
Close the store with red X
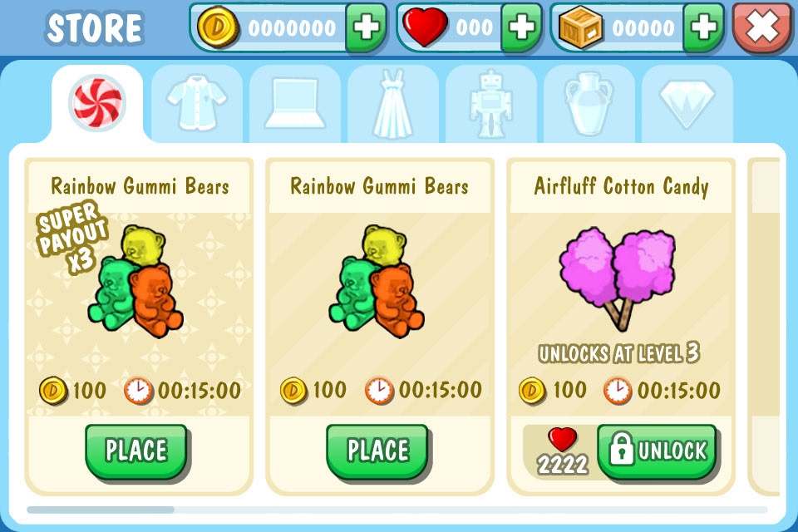[762, 27]
